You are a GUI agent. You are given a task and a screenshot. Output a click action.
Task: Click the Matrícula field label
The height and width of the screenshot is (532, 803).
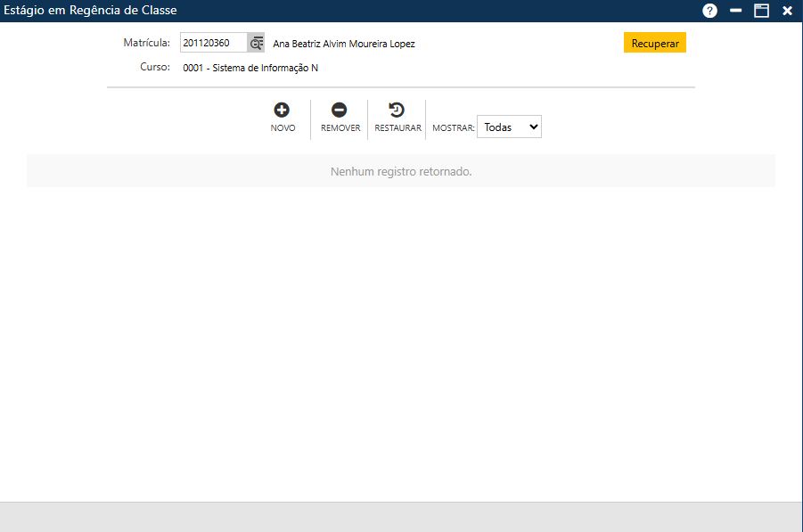146,43
